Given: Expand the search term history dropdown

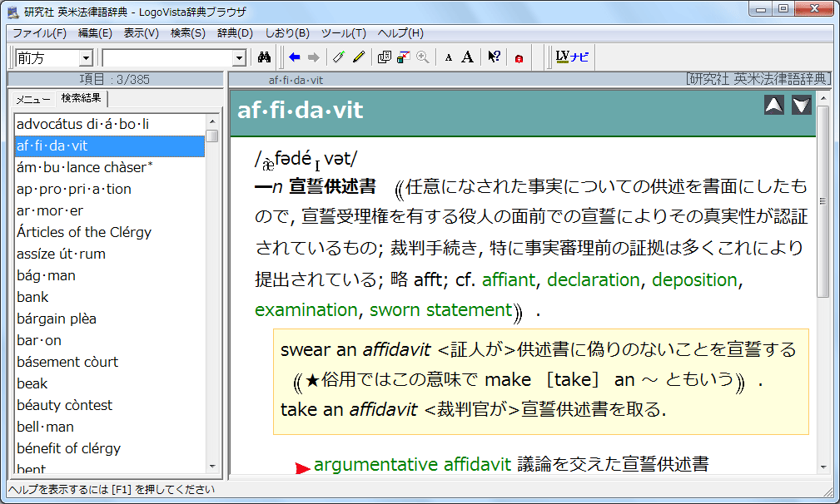Looking at the screenshot, I should pyautogui.click(x=240, y=58).
